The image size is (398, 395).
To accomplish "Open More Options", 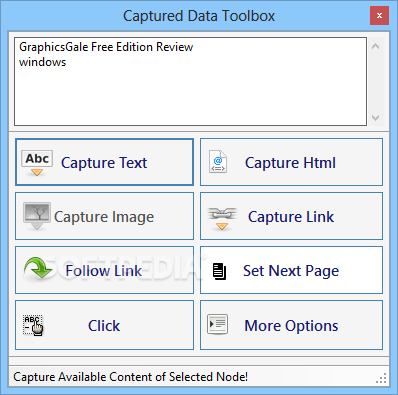I will pyautogui.click(x=291, y=326).
